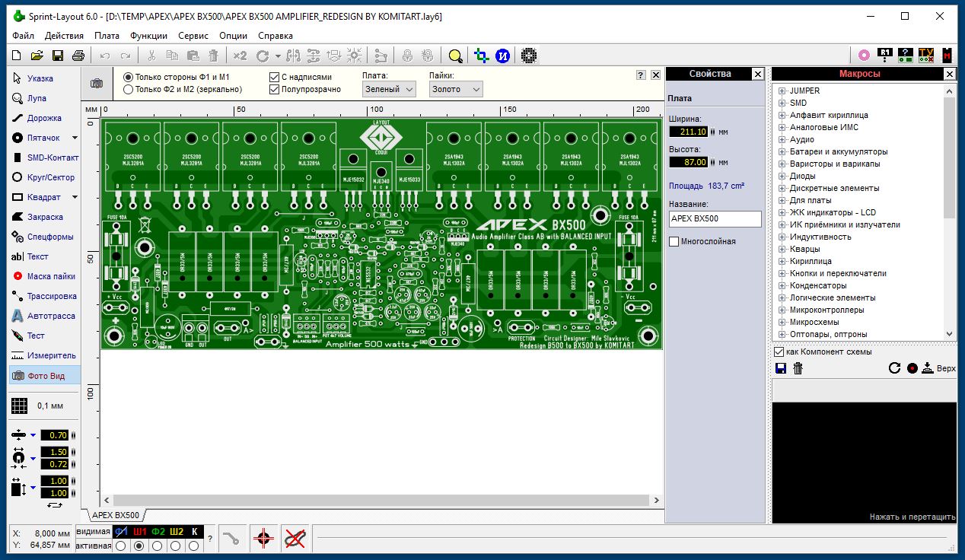The image size is (965, 560).
Task: Close the Свойства panel
Action: 758,74
